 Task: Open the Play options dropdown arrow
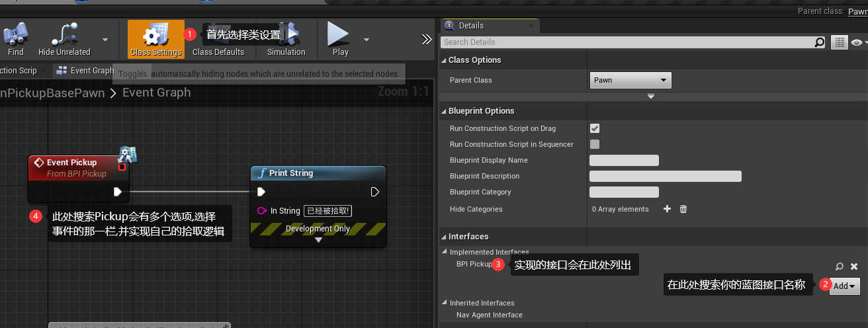pos(367,39)
